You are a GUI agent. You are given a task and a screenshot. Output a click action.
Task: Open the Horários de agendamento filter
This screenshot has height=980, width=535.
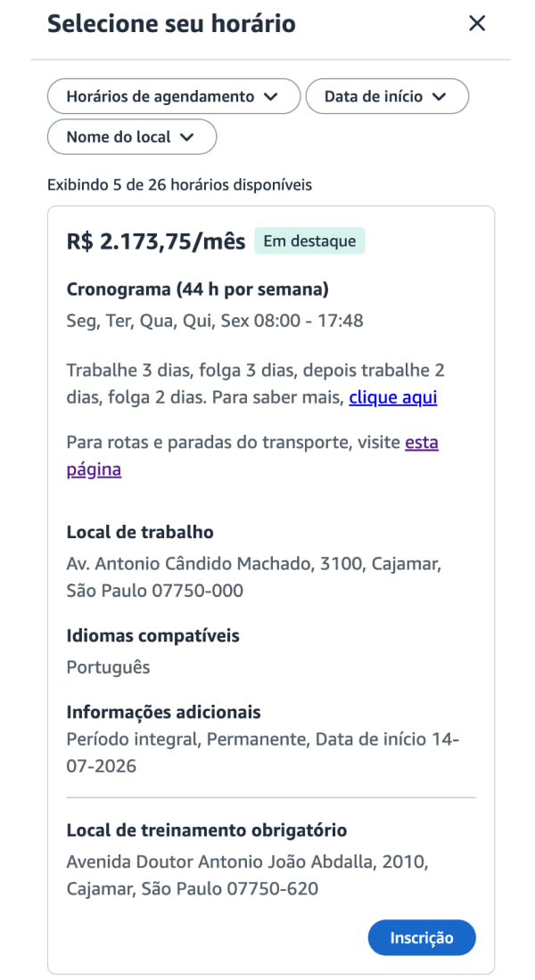pos(174,96)
